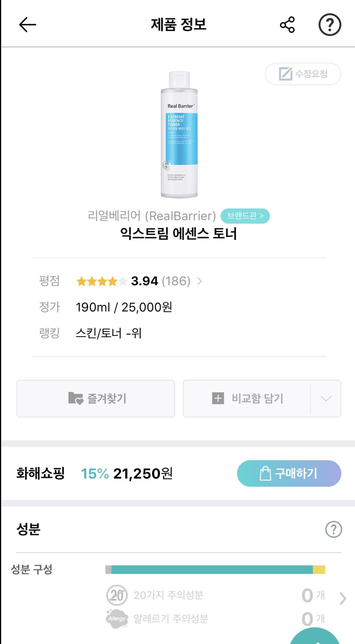The image size is (355, 644).
Task: Tap the 20가지 주의성분 badge icon
Action: click(117, 595)
